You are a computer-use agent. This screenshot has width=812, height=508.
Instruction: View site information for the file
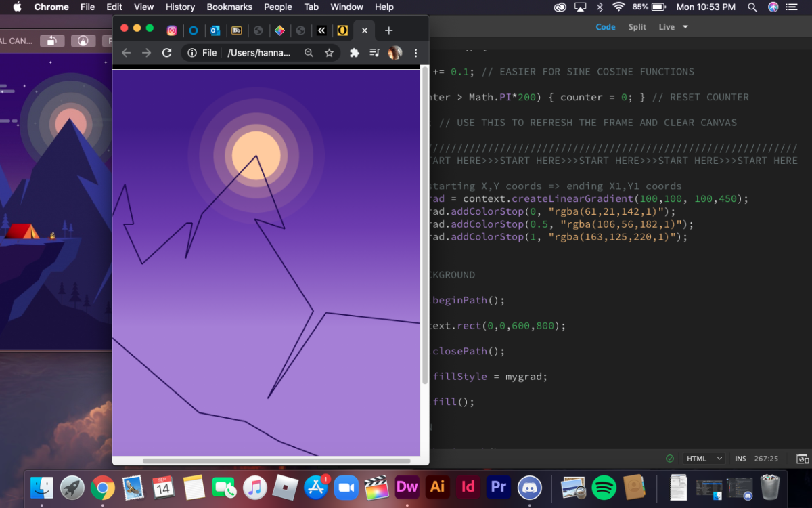point(192,53)
